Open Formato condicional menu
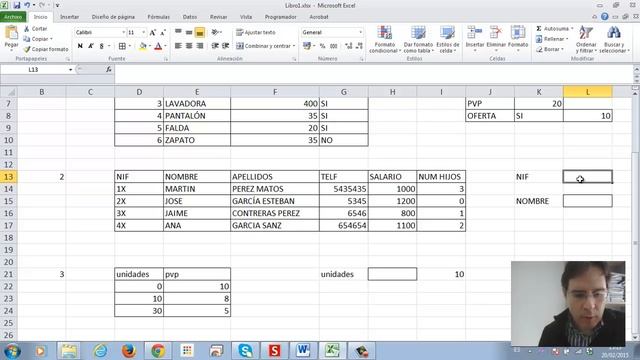This screenshot has width=640, height=360. pos(384,39)
